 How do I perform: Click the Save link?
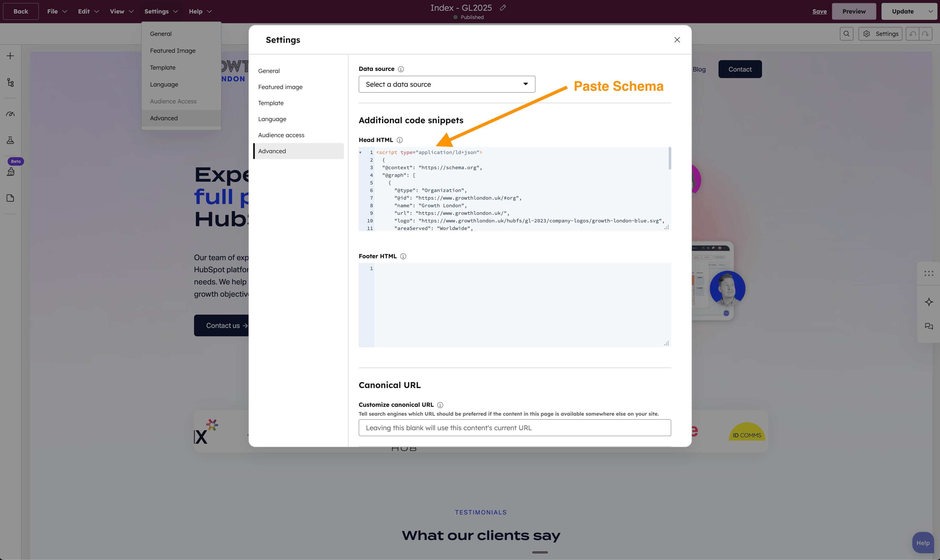click(819, 11)
